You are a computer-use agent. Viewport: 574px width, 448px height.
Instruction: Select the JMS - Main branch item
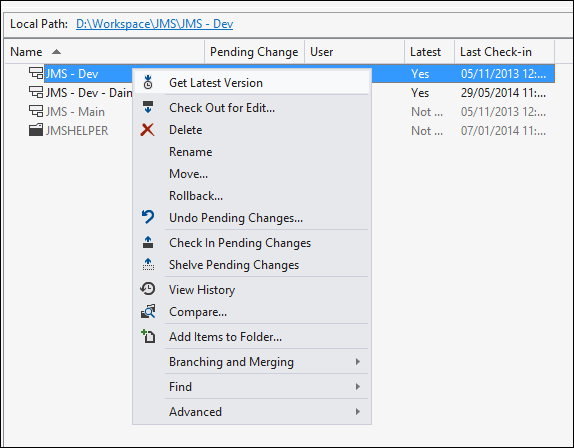click(75, 112)
